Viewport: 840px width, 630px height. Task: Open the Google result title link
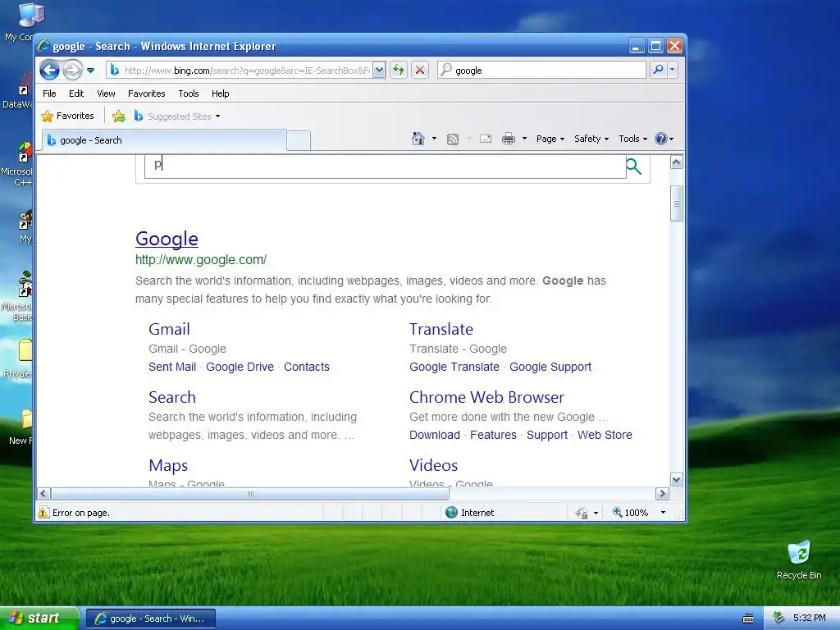(x=167, y=239)
